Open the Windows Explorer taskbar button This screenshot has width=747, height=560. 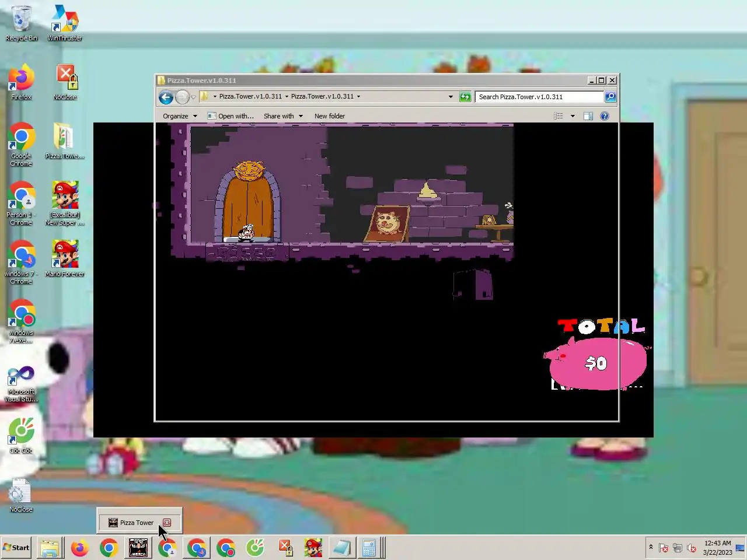point(50,548)
